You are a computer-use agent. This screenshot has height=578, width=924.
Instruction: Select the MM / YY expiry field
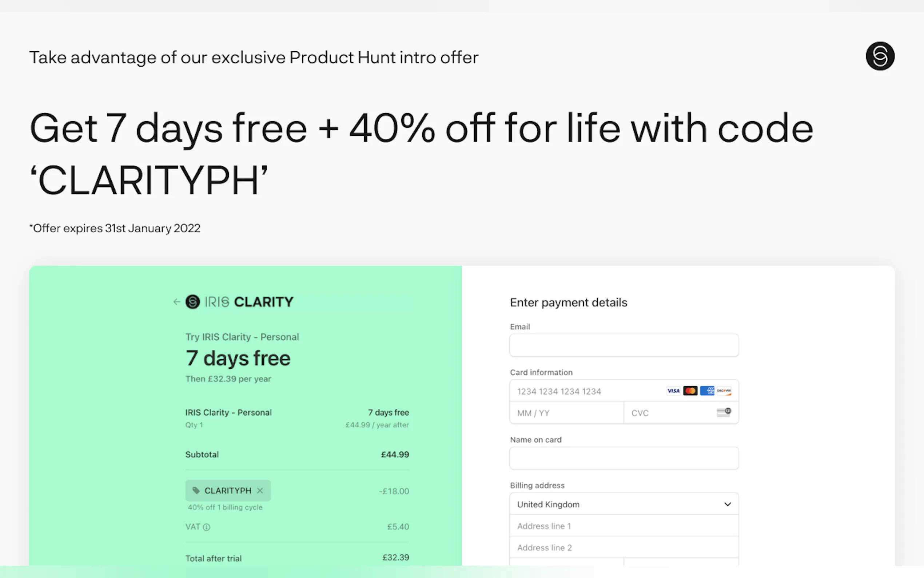click(566, 413)
